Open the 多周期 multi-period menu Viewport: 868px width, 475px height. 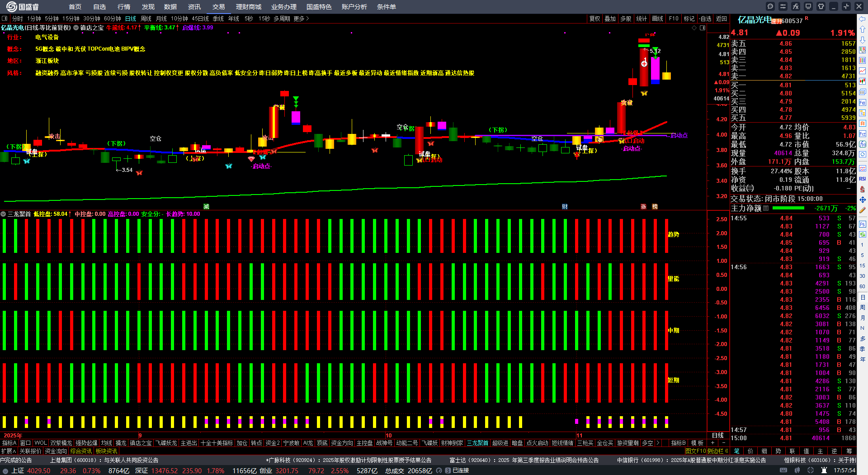tap(282, 19)
